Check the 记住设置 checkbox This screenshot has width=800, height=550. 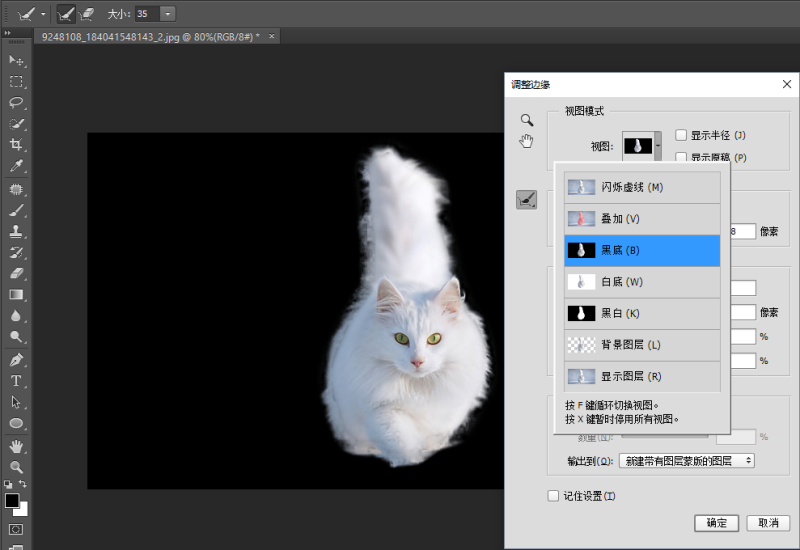pyautogui.click(x=553, y=496)
